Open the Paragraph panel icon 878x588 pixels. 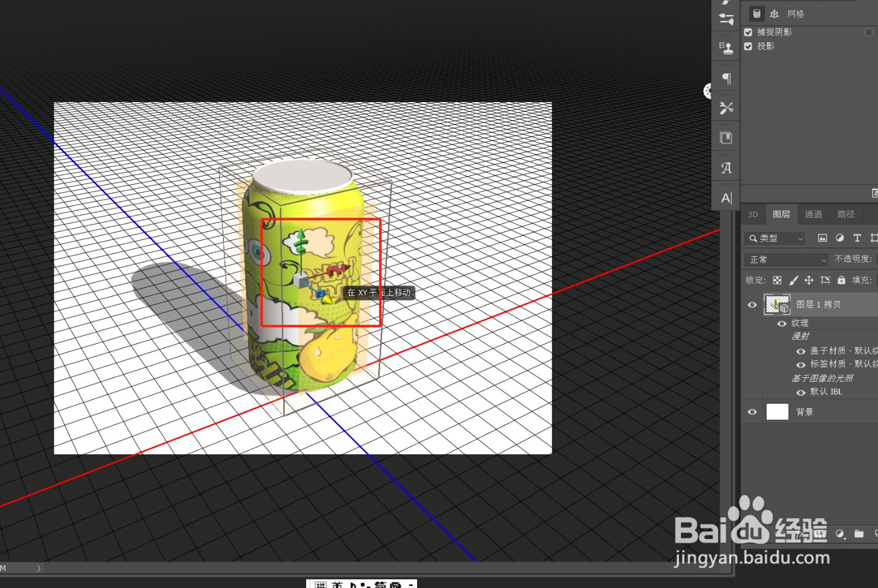click(x=726, y=78)
